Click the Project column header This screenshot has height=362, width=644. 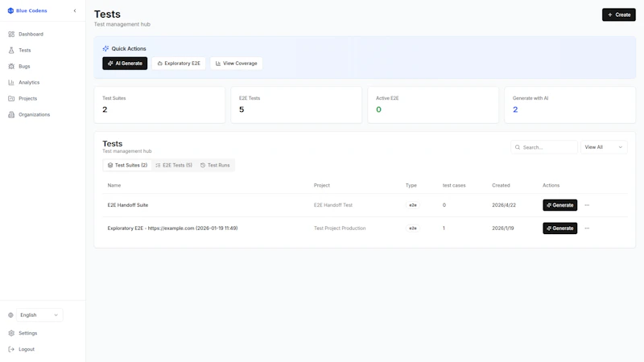tap(321, 186)
